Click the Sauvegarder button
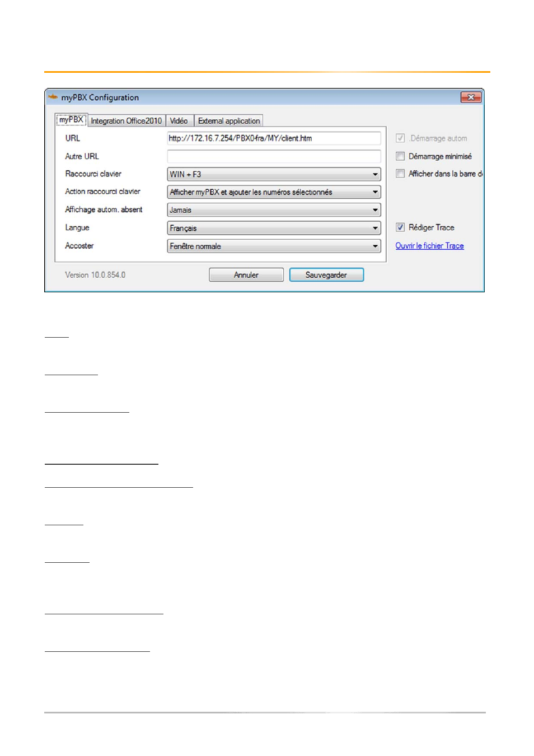 pyautogui.click(x=326, y=275)
